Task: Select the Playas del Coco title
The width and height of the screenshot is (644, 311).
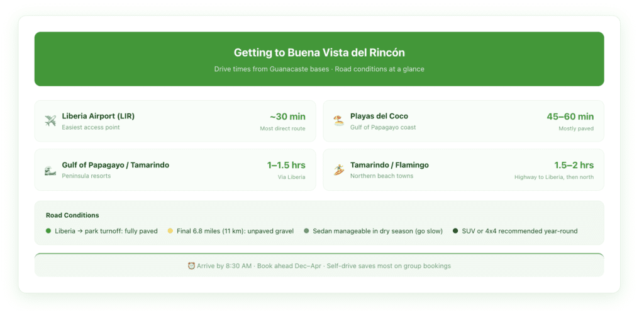Action: 379,116
